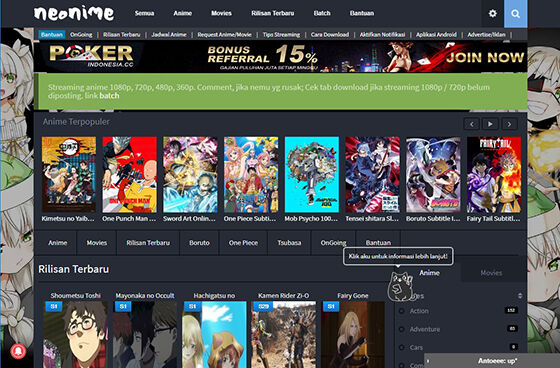The image size is (560, 368).
Task: Go to previous popular anime slide
Action: coord(472,124)
